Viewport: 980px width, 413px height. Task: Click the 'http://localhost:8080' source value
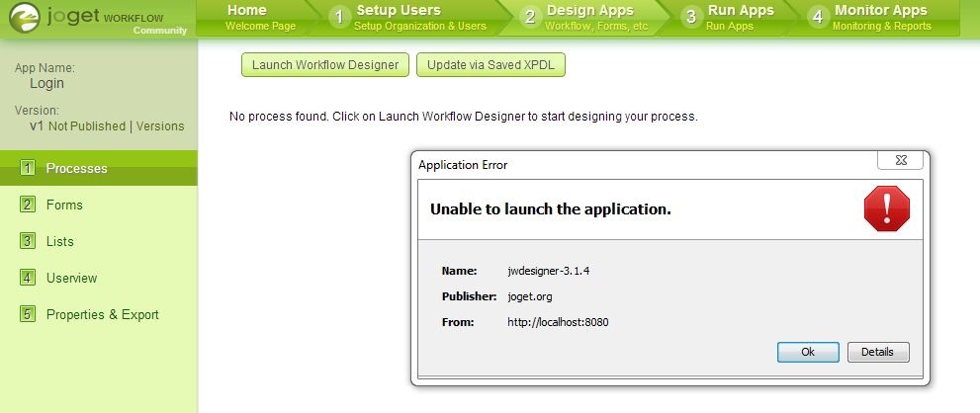click(x=558, y=322)
